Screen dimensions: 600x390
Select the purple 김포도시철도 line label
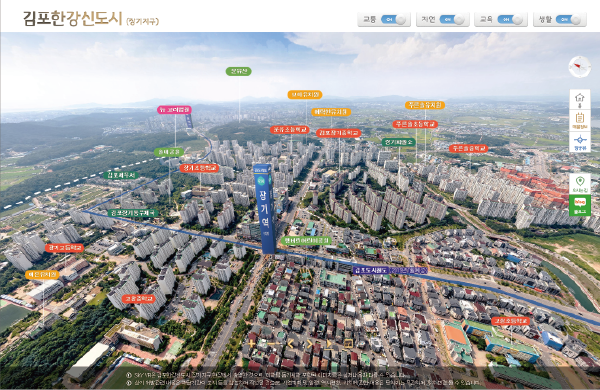[390, 270]
